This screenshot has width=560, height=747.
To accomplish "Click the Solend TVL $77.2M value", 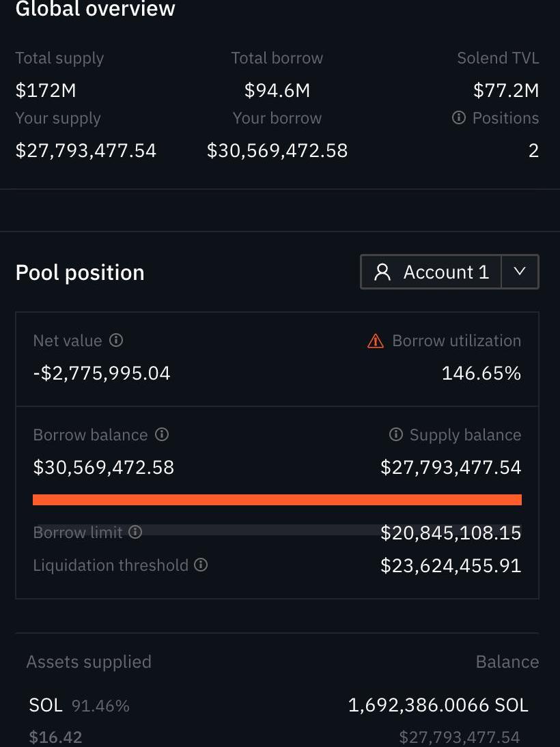I will [x=505, y=90].
